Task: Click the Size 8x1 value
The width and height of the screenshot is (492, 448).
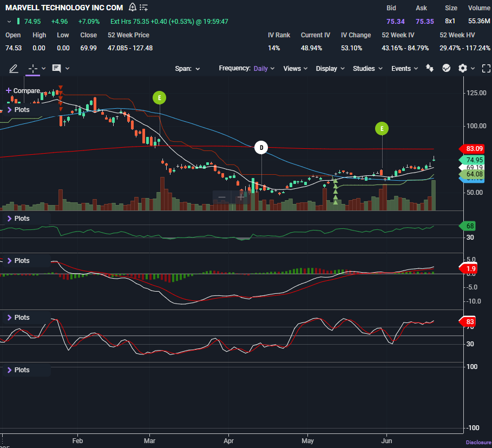Action: [450, 21]
